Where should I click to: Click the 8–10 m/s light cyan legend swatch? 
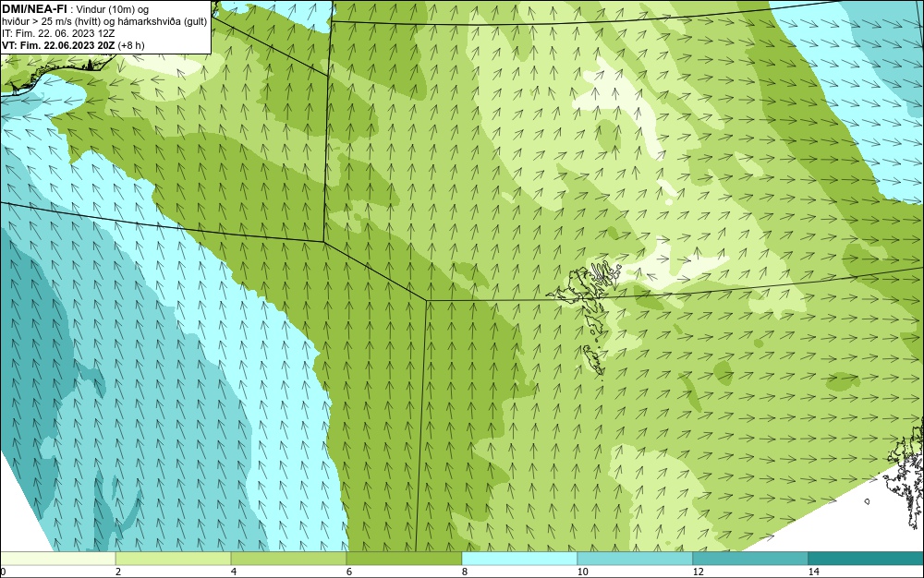[x=519, y=559]
